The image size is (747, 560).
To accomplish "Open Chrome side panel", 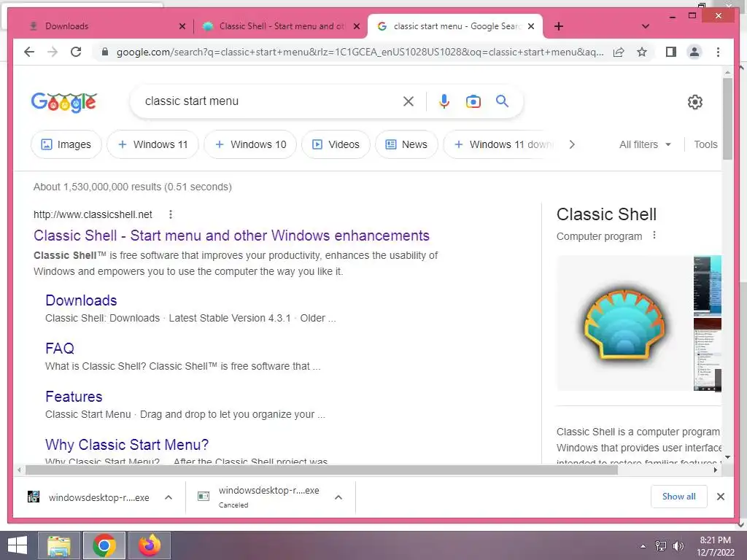I will 671,52.
